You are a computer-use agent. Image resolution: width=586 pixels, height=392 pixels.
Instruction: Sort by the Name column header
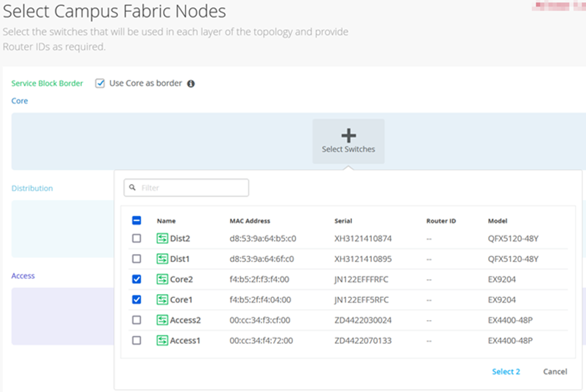click(x=166, y=221)
